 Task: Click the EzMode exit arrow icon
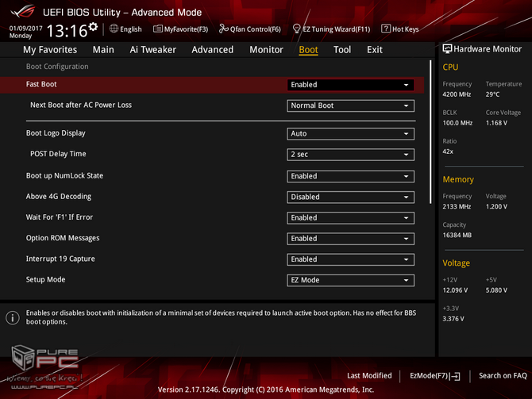tap(455, 376)
